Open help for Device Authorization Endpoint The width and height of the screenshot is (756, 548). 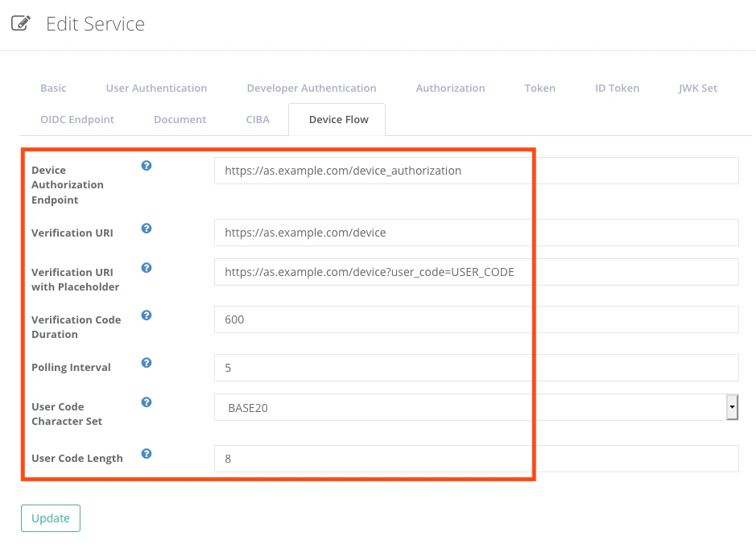point(146,166)
